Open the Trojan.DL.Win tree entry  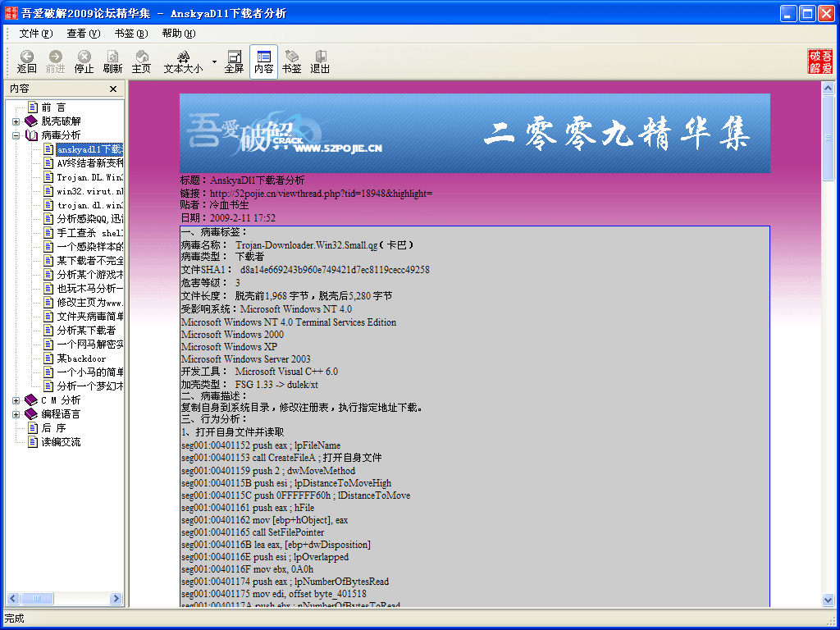(89, 177)
